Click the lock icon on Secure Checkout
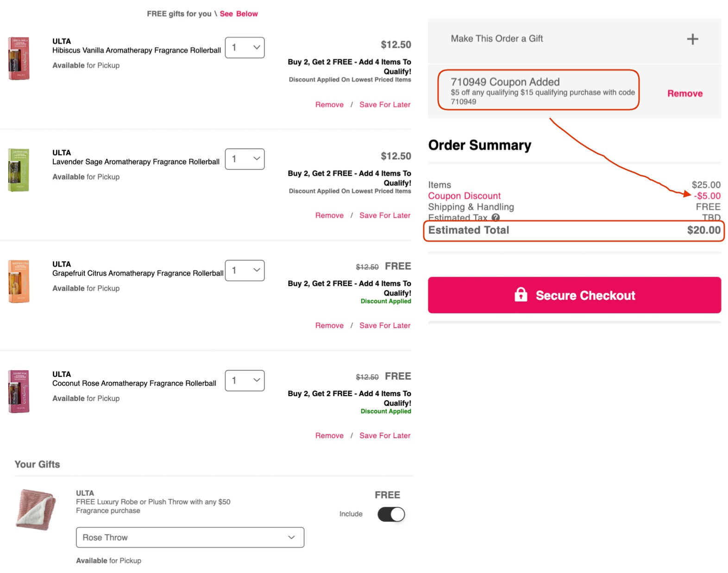 522,295
